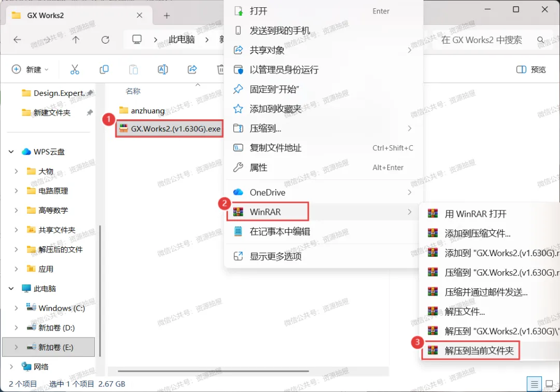This screenshot has width=560, height=392.
Task: Choose 添加到收藏夹 option
Action: coord(323,108)
